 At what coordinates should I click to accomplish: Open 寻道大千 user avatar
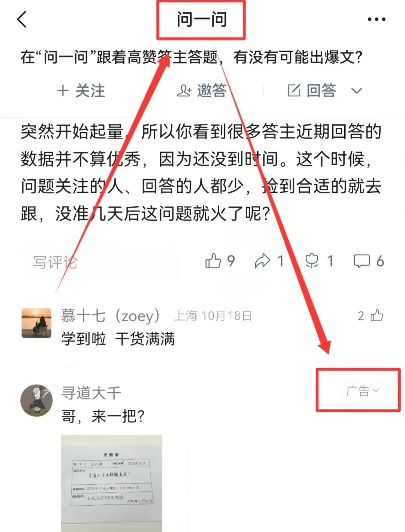click(36, 400)
